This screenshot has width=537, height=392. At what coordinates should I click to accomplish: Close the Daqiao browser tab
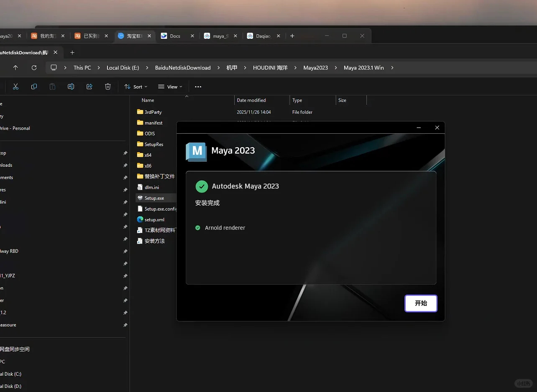tap(278, 36)
